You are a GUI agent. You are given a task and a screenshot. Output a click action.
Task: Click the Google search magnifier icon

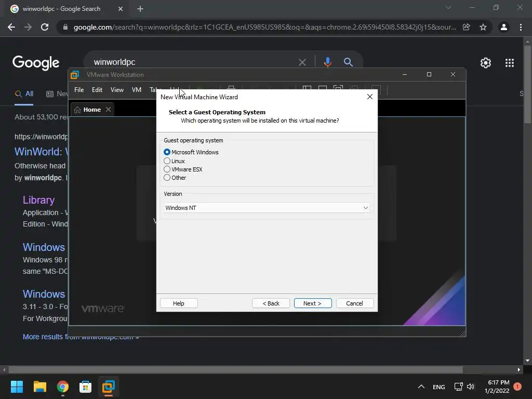coord(348,62)
